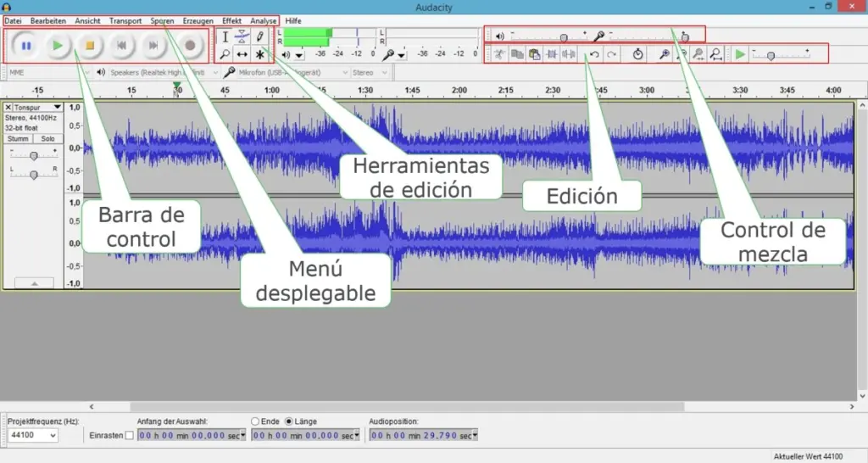Select the asterisk Multi-tool

[x=259, y=54]
